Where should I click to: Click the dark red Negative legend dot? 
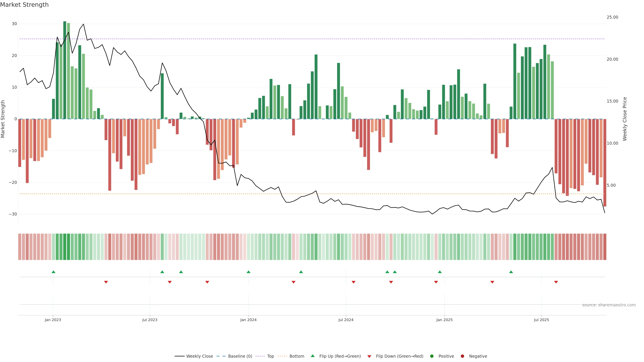tap(462, 356)
